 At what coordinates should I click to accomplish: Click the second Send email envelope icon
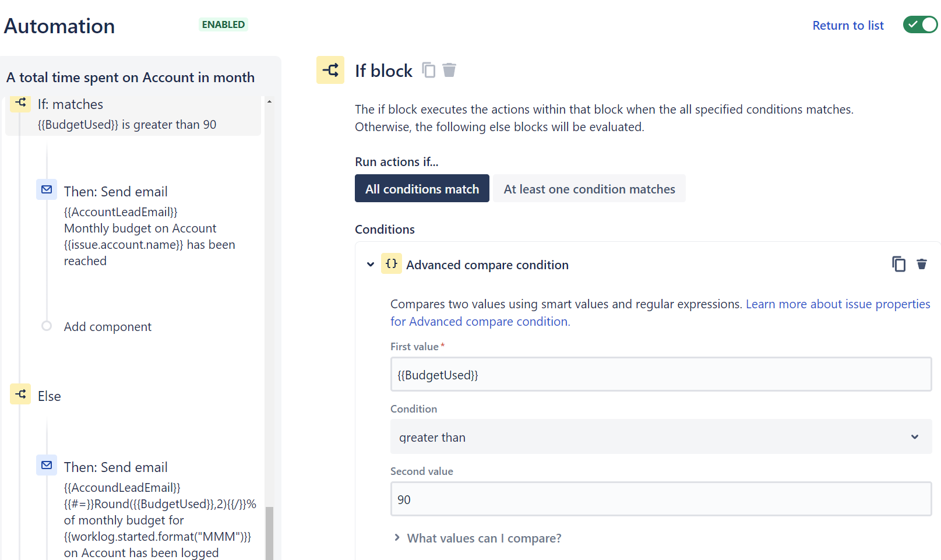(x=47, y=466)
